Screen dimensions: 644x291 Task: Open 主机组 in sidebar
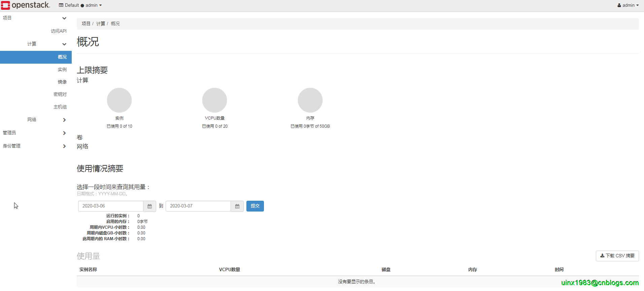[x=60, y=107]
